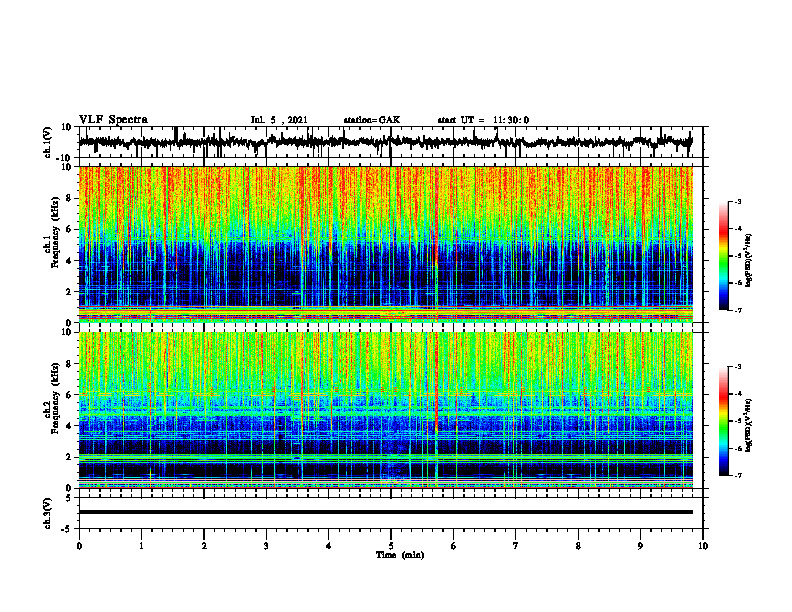Click the time axis tick label "6"
The image size is (792, 612).
(453, 546)
